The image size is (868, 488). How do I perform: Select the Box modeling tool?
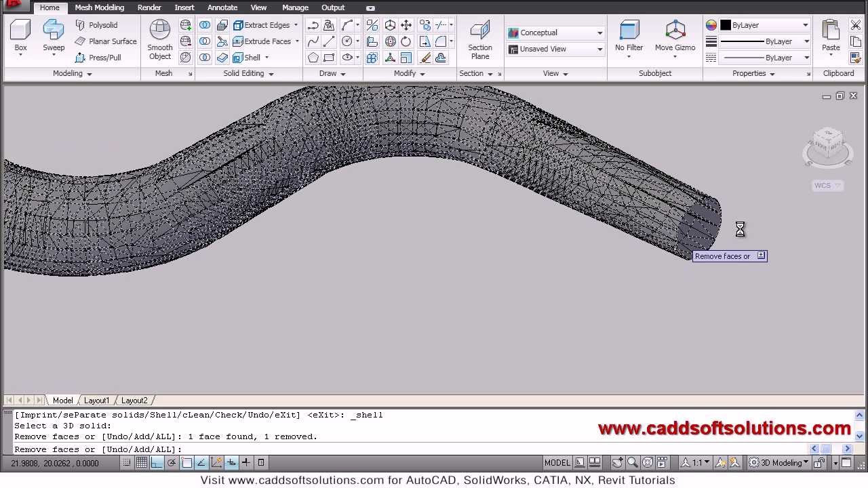click(20, 37)
